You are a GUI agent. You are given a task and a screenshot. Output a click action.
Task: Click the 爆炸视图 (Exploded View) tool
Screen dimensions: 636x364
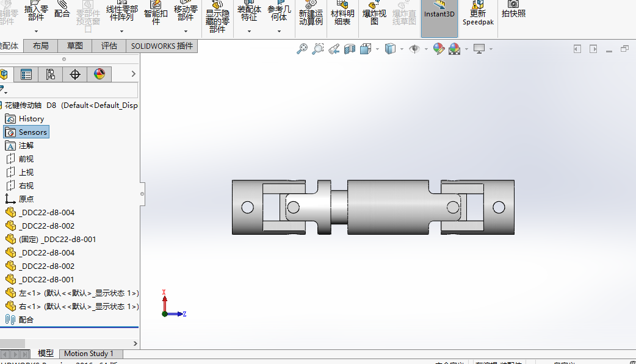point(374,14)
